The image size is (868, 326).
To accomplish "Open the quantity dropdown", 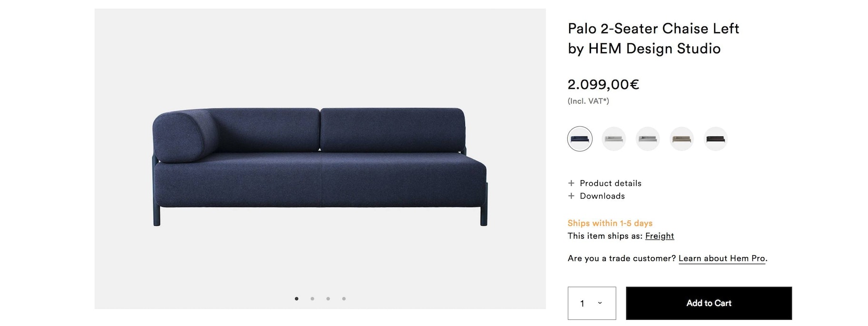I will pyautogui.click(x=592, y=303).
